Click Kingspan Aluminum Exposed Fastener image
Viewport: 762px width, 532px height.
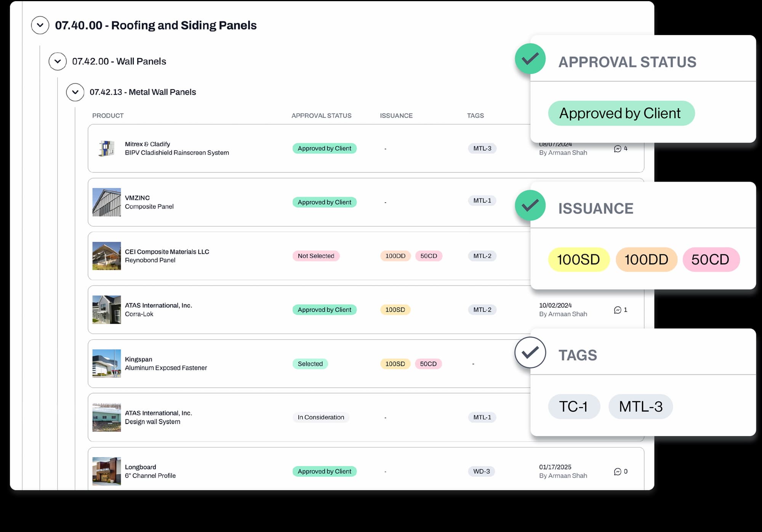(107, 364)
